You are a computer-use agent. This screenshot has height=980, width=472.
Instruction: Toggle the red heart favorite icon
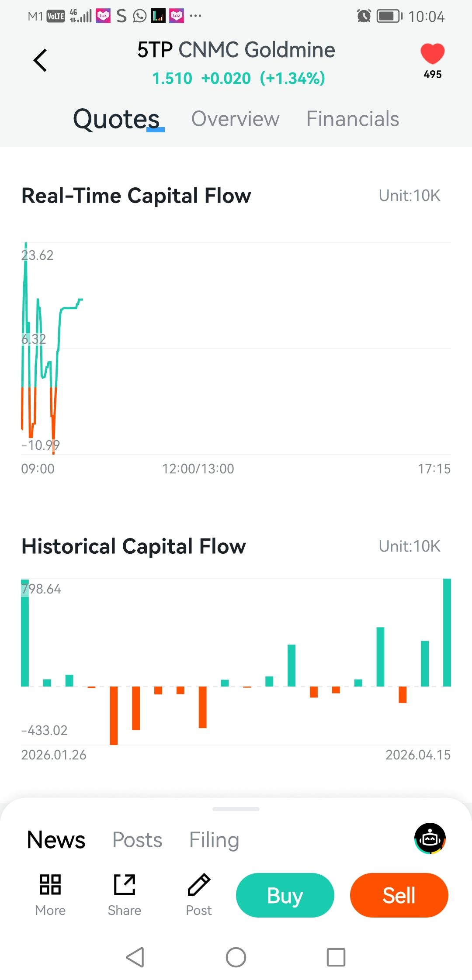[x=432, y=54]
